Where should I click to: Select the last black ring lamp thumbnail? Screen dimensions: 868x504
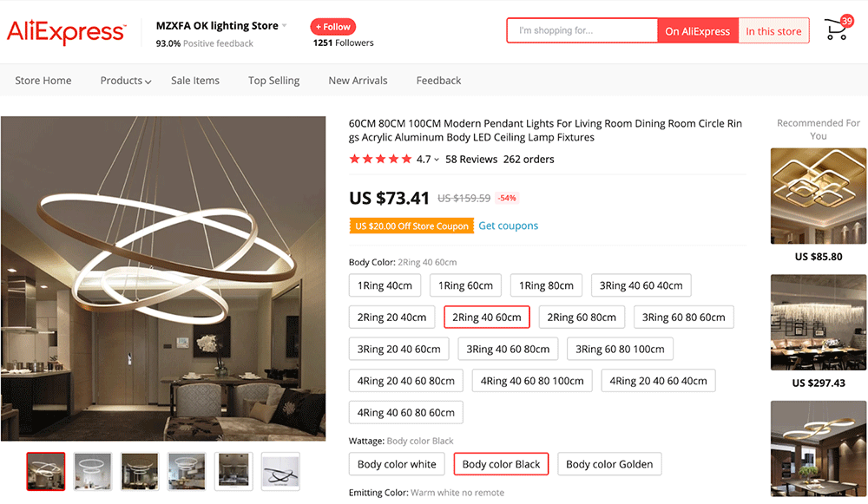tap(280, 471)
